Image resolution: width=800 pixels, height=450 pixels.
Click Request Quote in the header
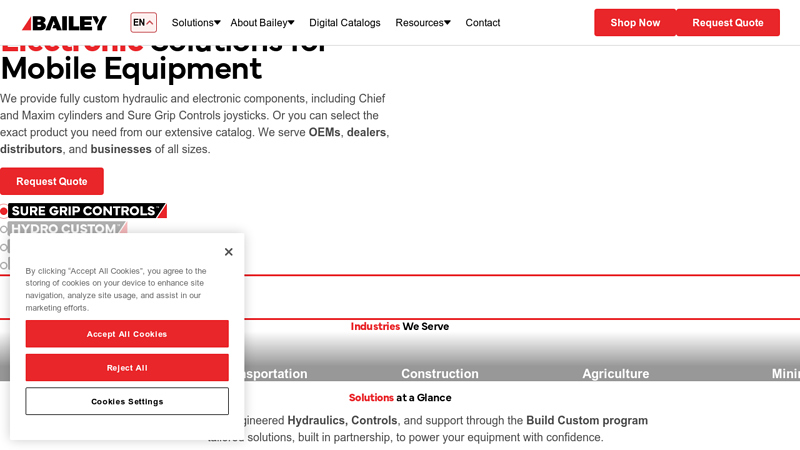pos(727,23)
